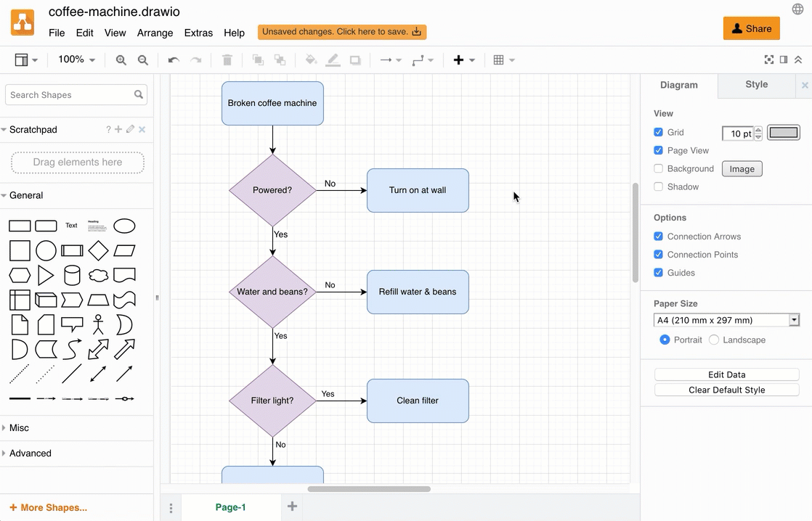
Task: Click the Share button
Action: (751, 28)
